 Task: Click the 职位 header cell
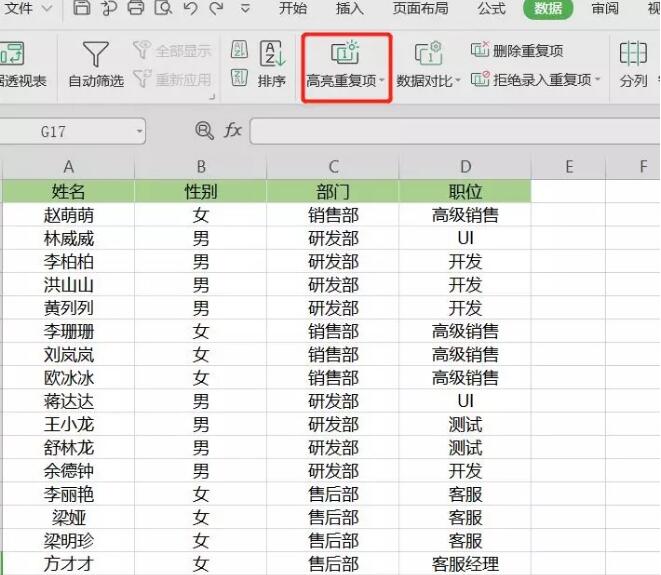465,191
